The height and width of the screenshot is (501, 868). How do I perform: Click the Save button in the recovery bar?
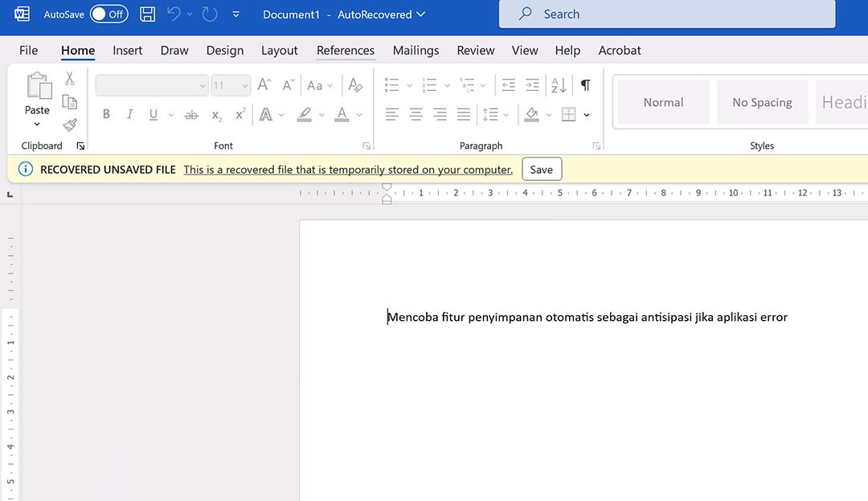[541, 169]
